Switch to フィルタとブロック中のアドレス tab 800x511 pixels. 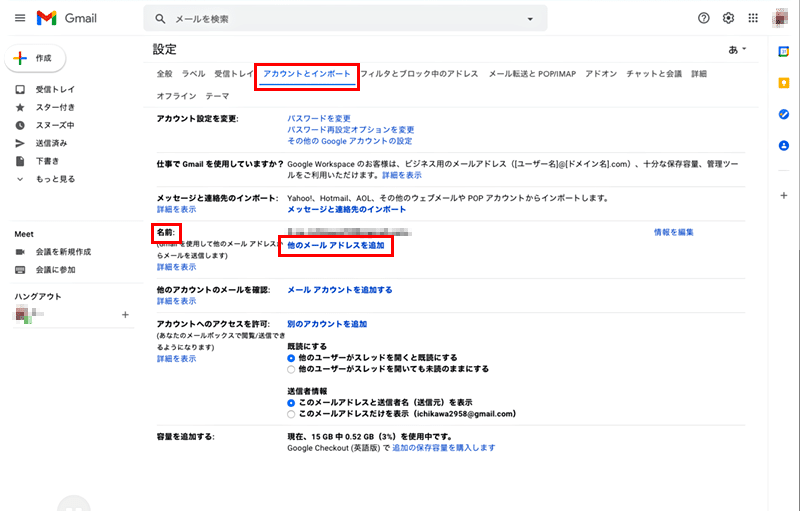tap(419, 74)
